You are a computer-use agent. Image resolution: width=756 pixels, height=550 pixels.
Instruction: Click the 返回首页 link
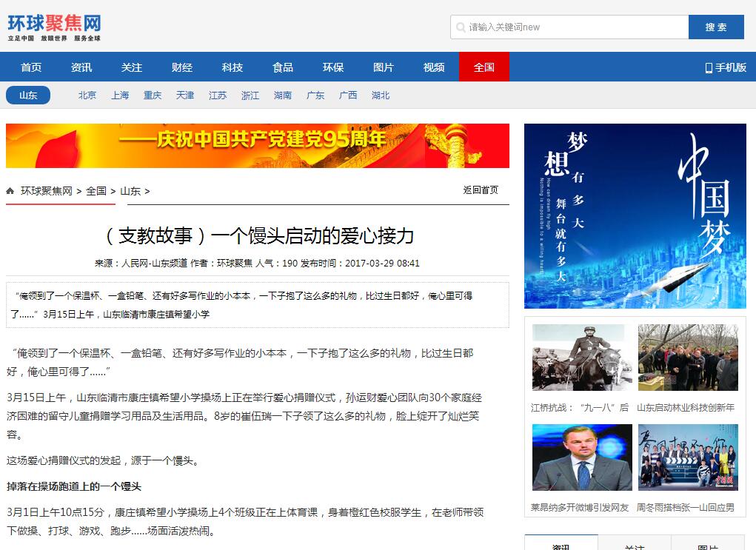[481, 190]
